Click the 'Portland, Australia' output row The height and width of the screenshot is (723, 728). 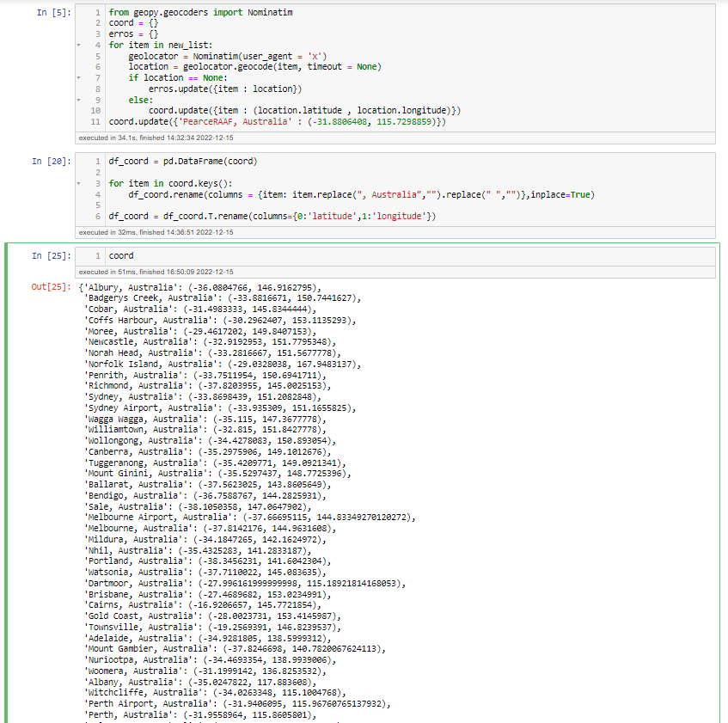coord(207,561)
